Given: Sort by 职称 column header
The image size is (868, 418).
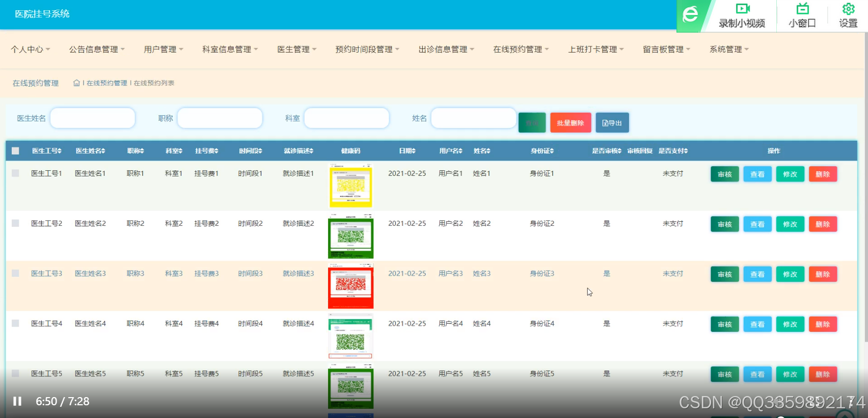Looking at the screenshot, I should 135,151.
